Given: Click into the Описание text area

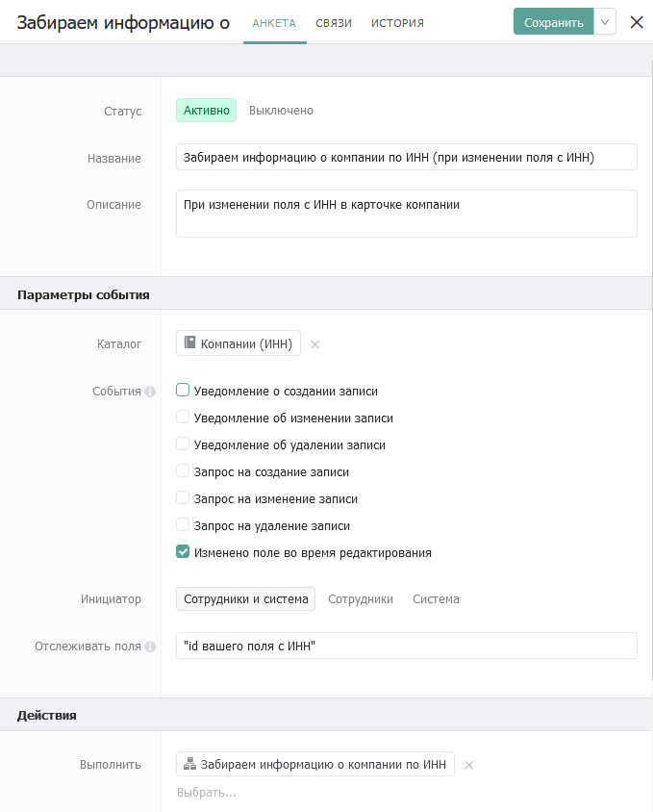Looking at the screenshot, I should (x=406, y=214).
